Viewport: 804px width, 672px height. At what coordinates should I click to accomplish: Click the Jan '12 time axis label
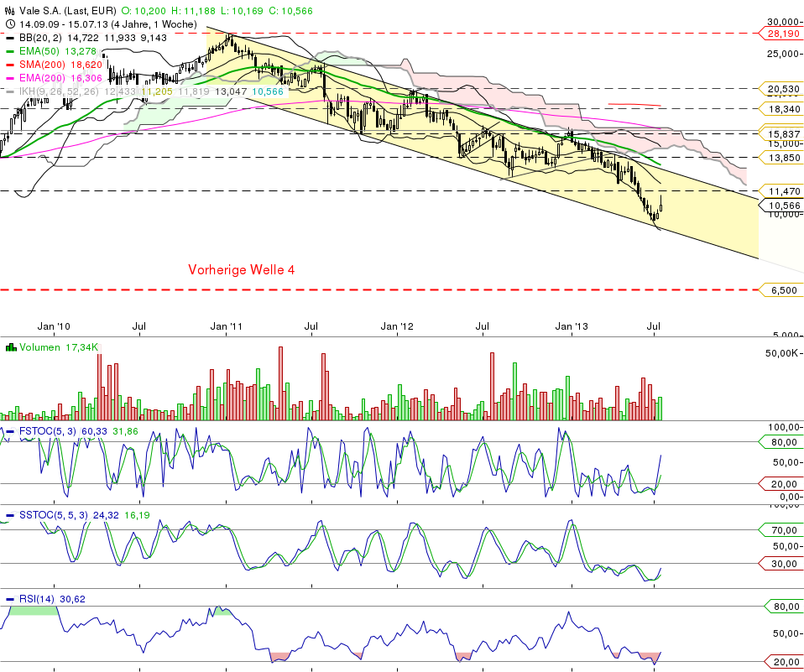click(x=397, y=326)
